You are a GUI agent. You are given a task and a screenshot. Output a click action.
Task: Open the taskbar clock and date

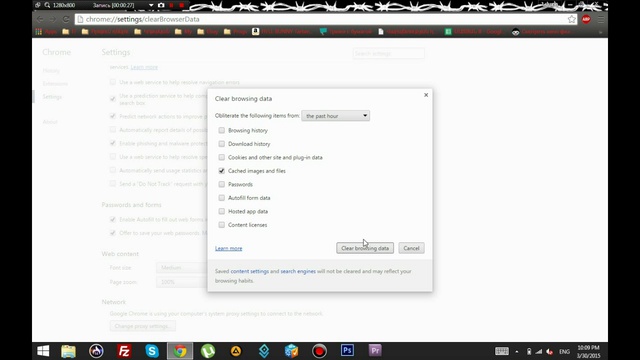[588, 351]
